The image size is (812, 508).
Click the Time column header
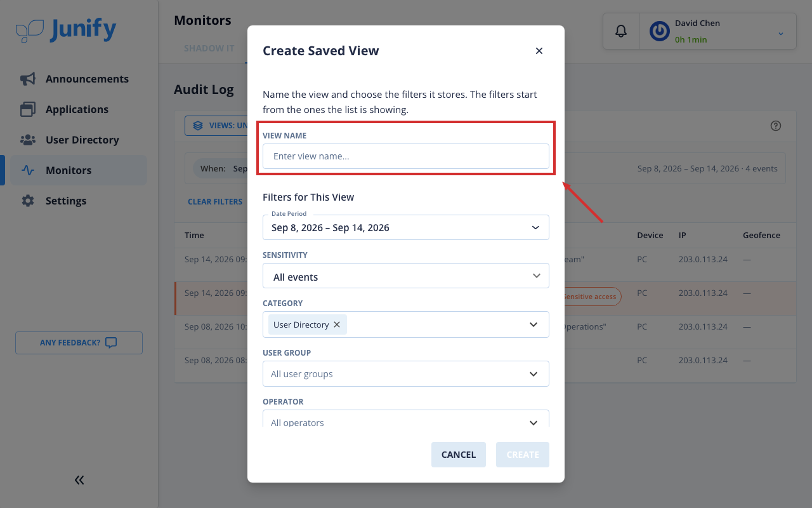coord(194,235)
